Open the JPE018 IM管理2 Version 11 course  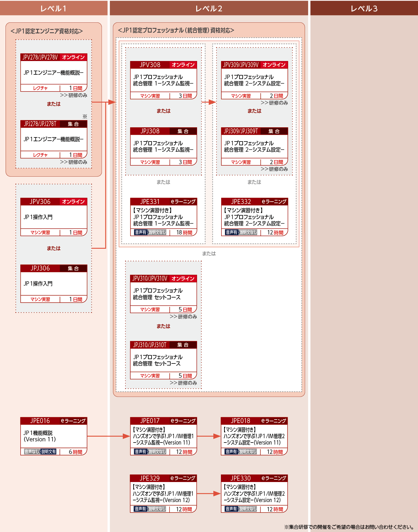tap(254, 436)
